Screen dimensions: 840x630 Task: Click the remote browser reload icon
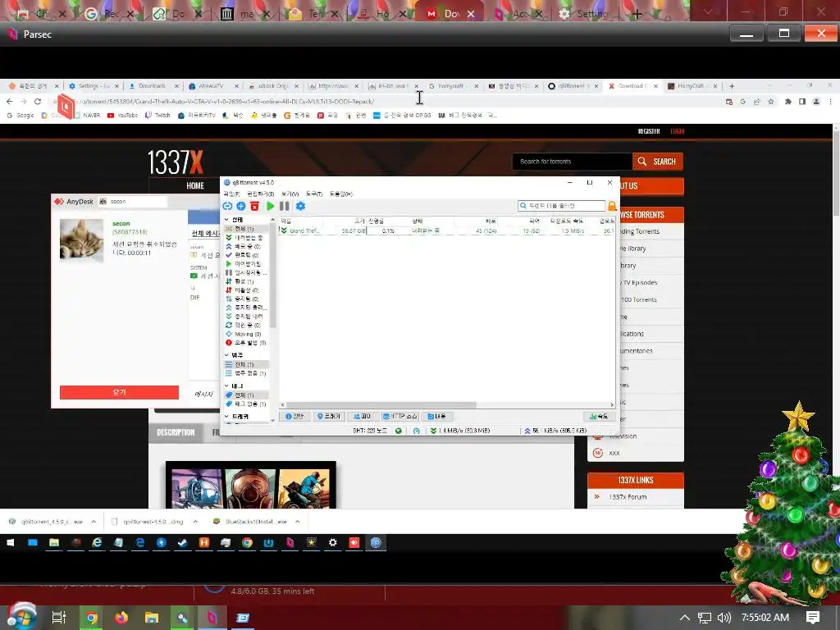point(38,101)
